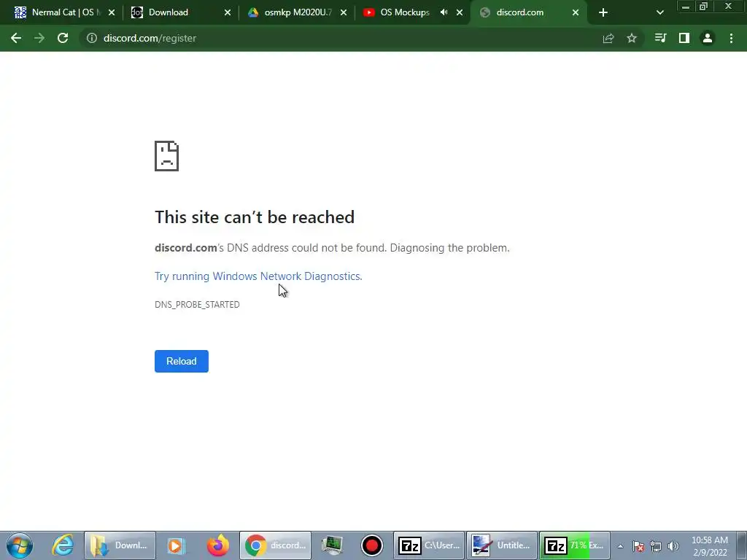Open the network tray icon
Image resolution: width=747 pixels, height=560 pixels.
pos(656,547)
